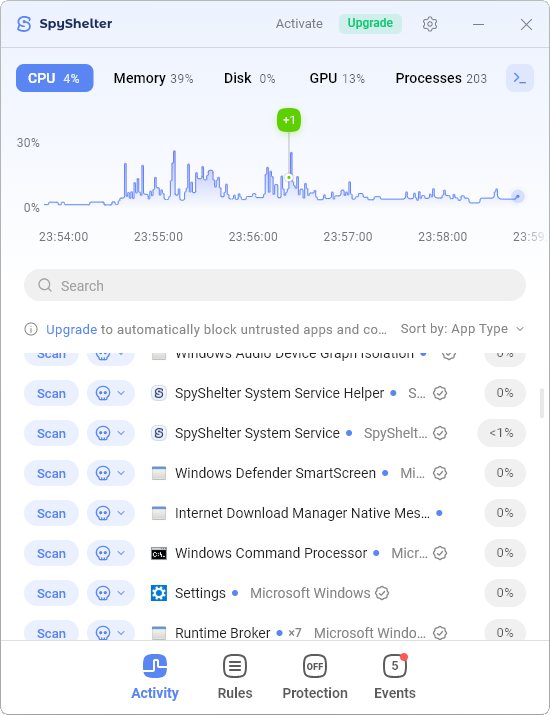Click the SpyShelter logo icon
The height and width of the screenshot is (715, 550).
point(24,24)
